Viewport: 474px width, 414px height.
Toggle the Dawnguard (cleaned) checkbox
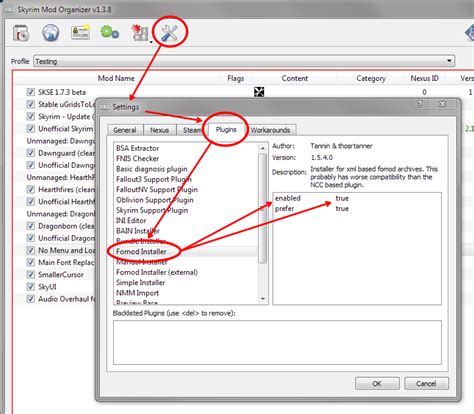30,153
